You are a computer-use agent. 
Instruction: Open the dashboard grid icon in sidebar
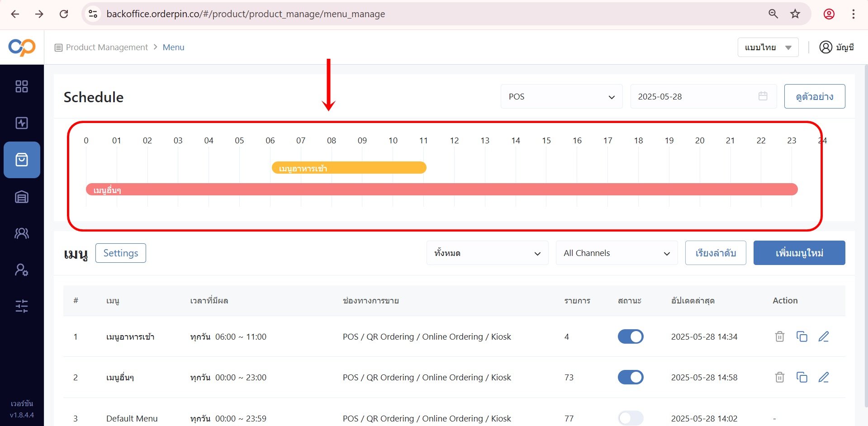coord(22,86)
